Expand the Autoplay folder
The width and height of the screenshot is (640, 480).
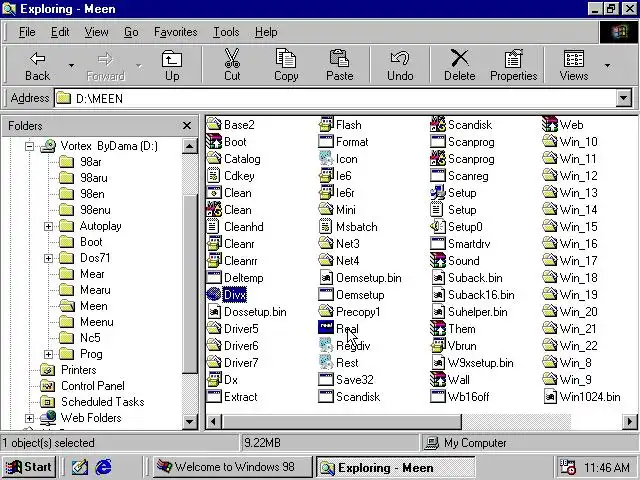[48, 226]
